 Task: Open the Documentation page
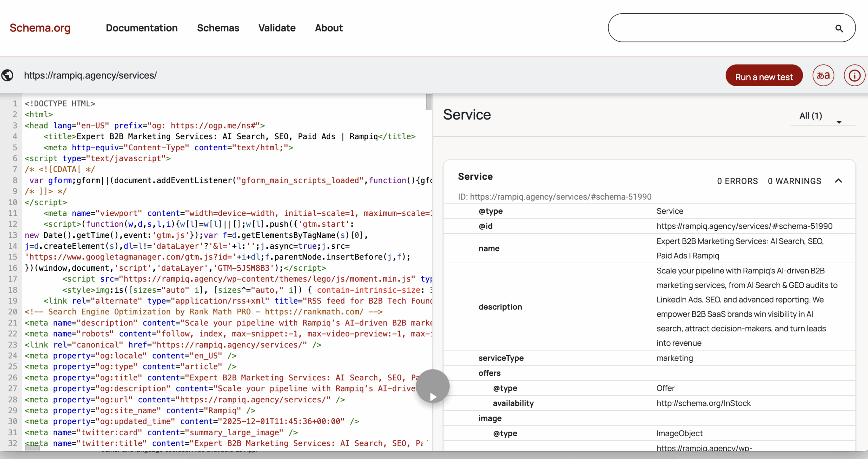(x=142, y=28)
